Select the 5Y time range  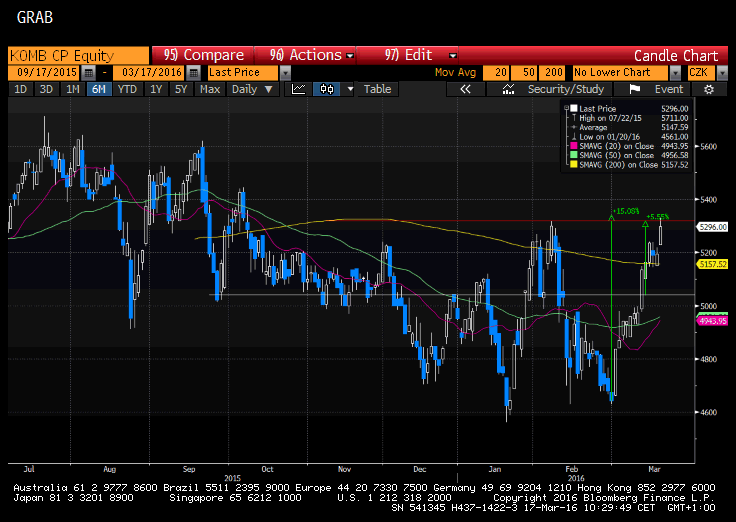[181, 89]
